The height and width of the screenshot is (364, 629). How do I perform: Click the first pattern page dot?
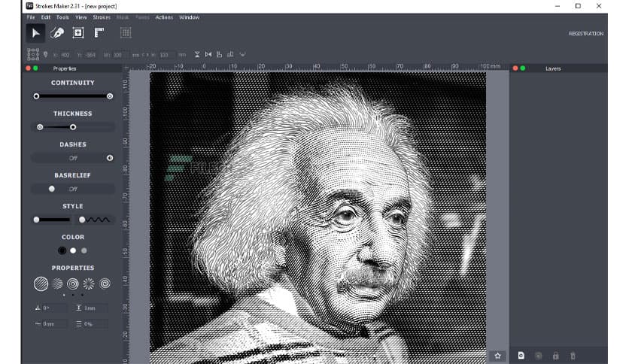(x=64, y=295)
